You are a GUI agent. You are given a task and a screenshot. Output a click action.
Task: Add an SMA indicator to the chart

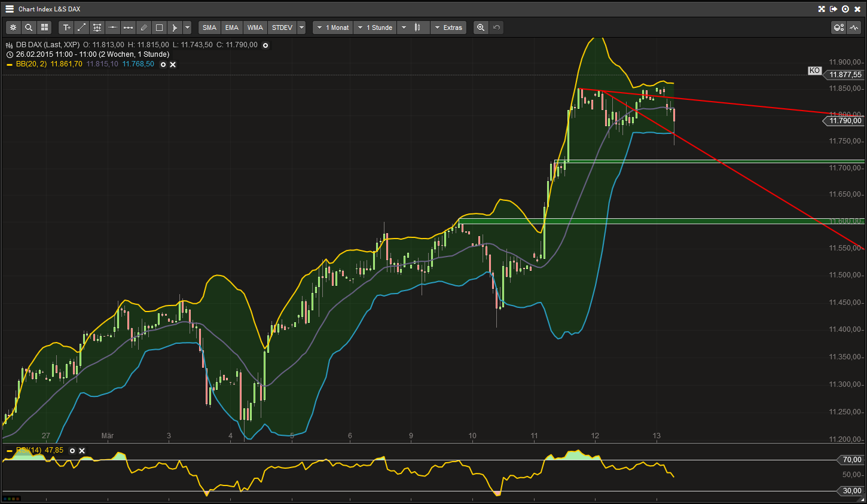tap(209, 27)
